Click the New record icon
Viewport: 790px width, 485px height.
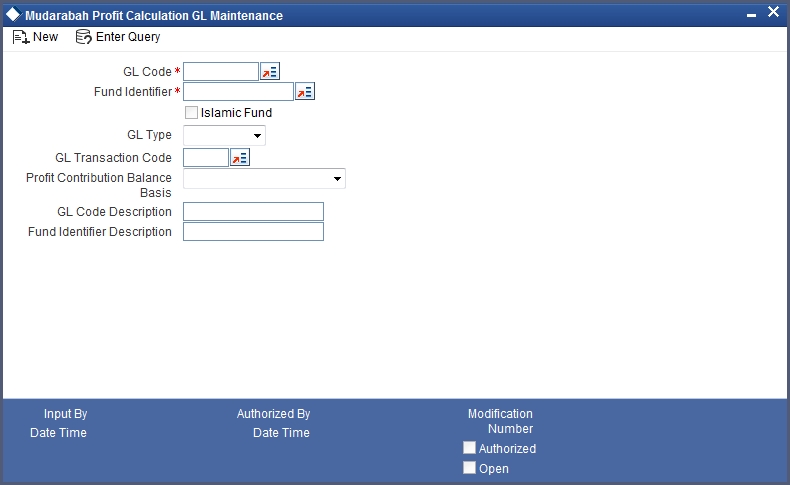[21, 37]
